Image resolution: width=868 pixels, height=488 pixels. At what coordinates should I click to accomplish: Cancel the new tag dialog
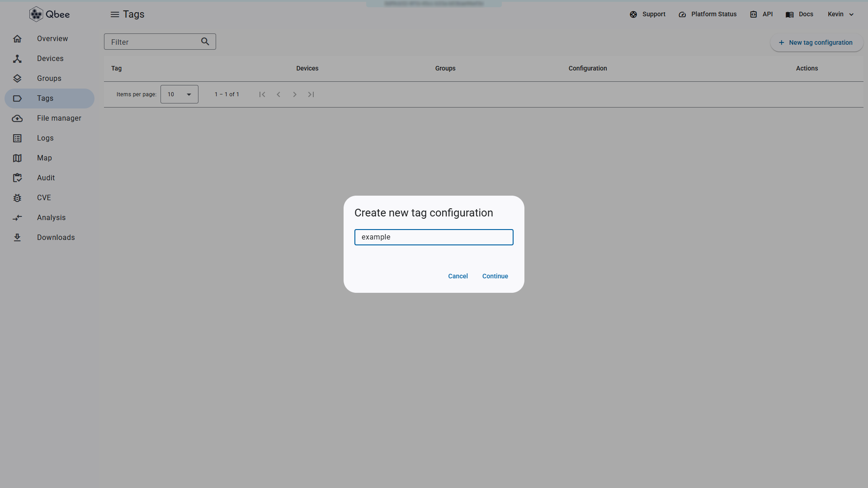pos(458,276)
